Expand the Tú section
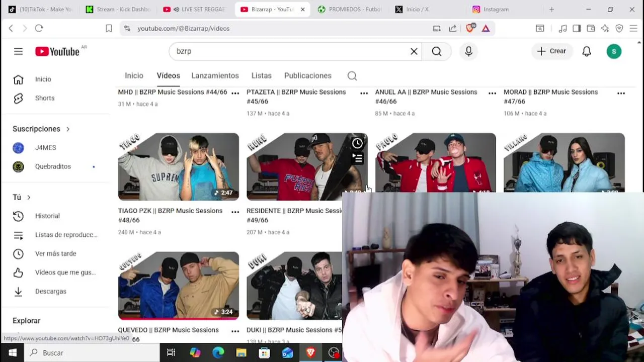This screenshot has height=362, width=644. 22,197
